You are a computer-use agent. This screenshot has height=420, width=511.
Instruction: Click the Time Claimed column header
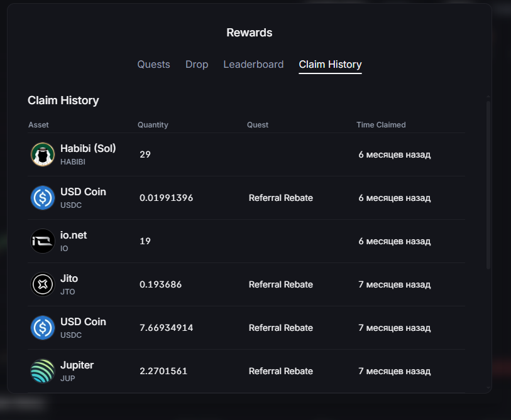(381, 125)
